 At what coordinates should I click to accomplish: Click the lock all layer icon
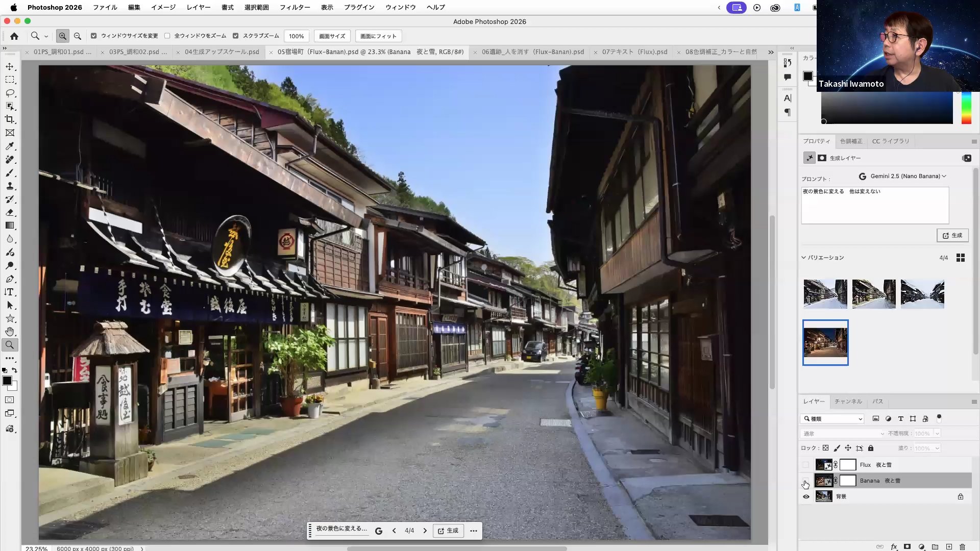[871, 448]
